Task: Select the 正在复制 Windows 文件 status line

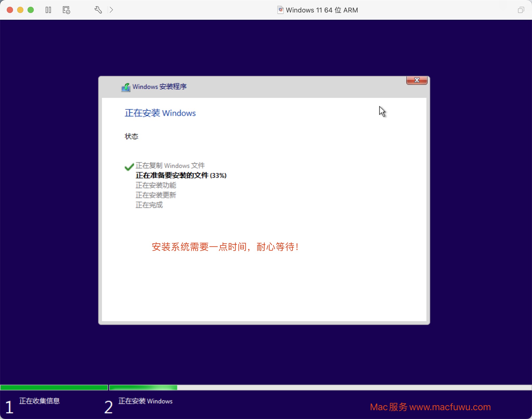Action: coord(170,166)
